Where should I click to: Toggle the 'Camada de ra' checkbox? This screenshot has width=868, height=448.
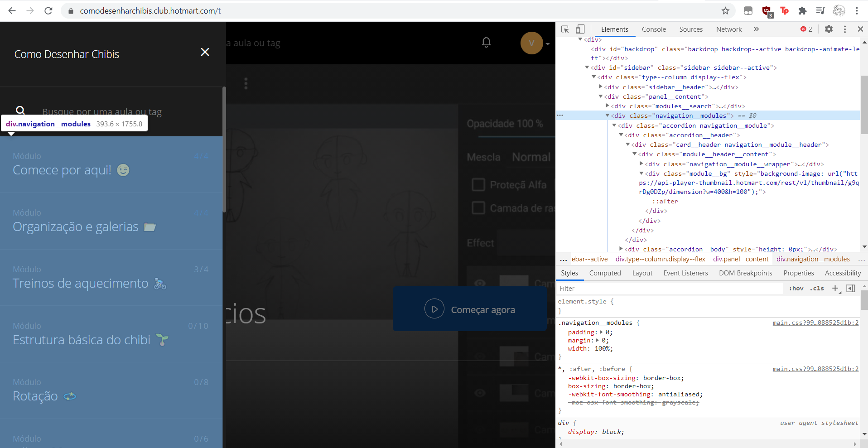(x=478, y=208)
